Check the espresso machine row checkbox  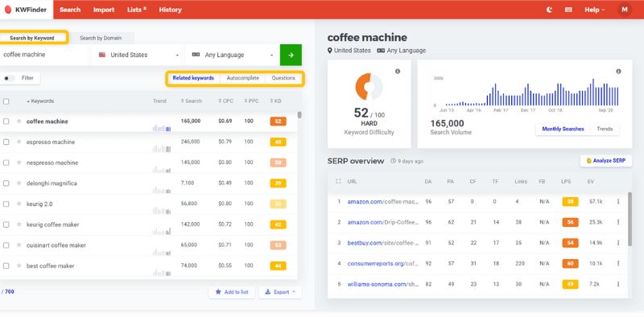pyautogui.click(x=6, y=142)
